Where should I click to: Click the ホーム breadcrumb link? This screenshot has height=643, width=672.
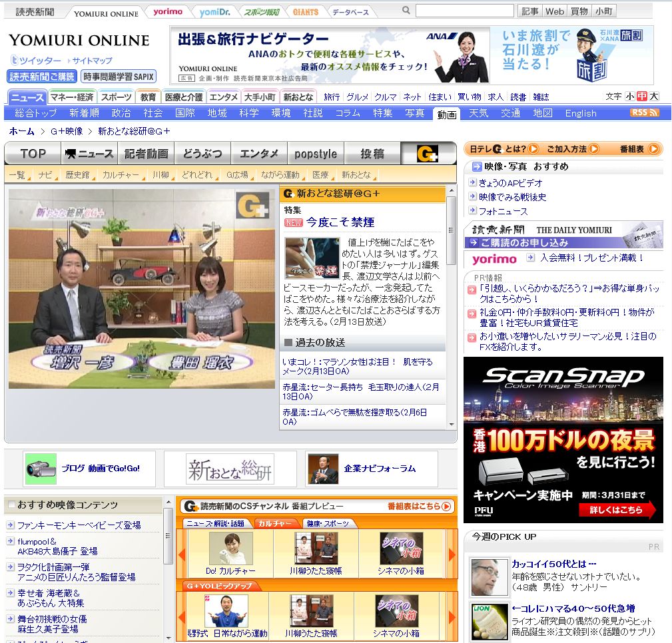(x=22, y=131)
